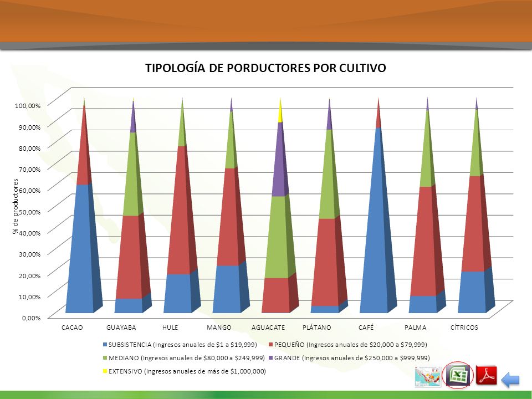This screenshot has height=399, width=532.
Task: Click the HULE axis label
Action: click(170, 328)
